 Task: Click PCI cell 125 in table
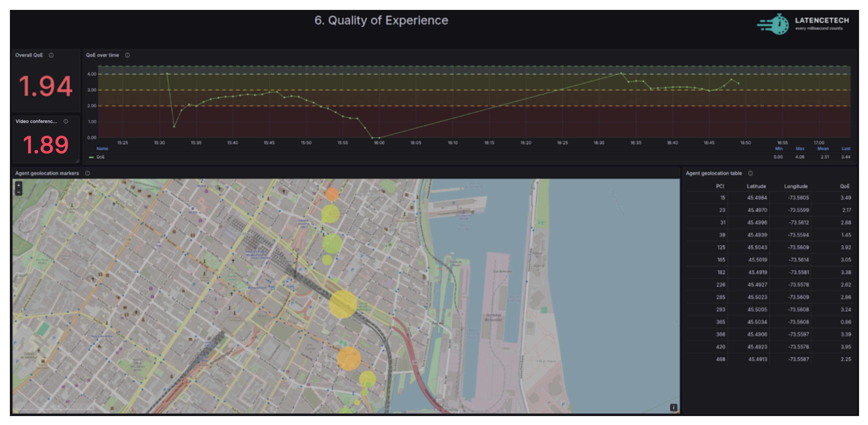tap(721, 248)
